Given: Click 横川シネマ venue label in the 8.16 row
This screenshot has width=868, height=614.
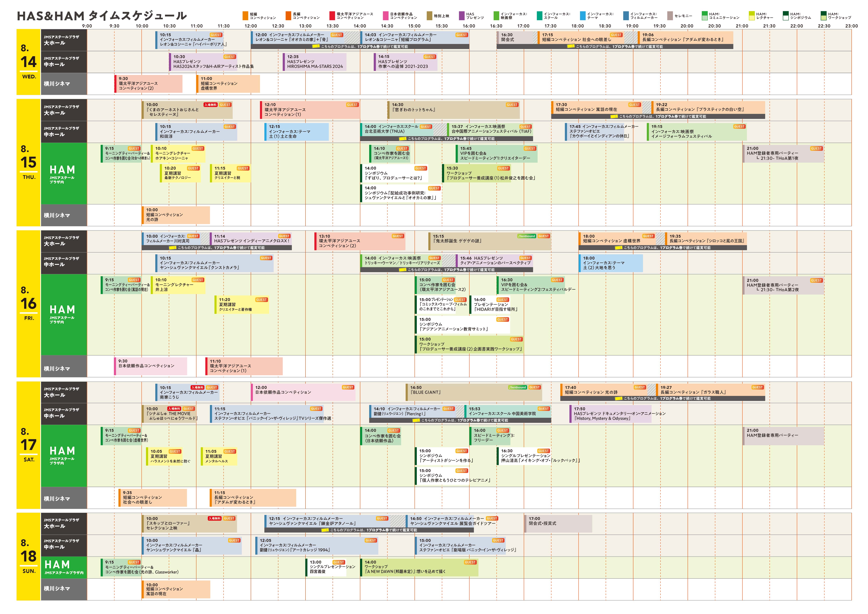Looking at the screenshot, I should (x=57, y=368).
